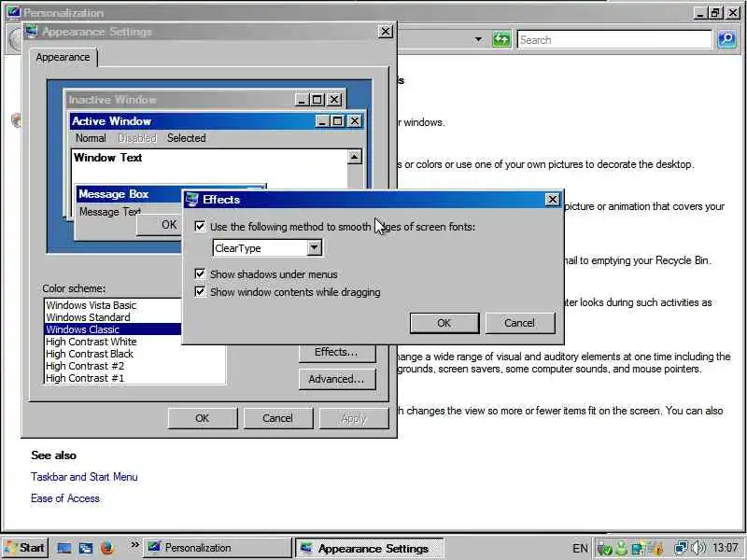The height and width of the screenshot is (560, 747).
Task: Select Windows Standard color scheme
Action: click(x=88, y=317)
